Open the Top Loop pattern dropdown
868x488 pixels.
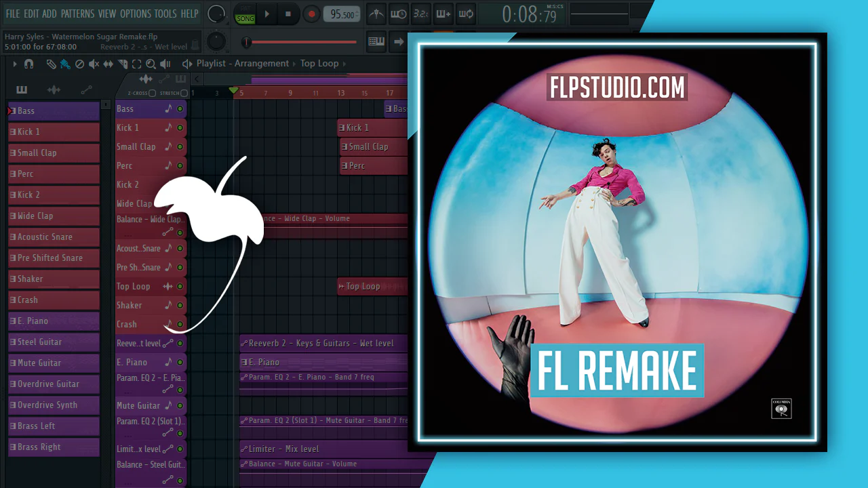[319, 64]
